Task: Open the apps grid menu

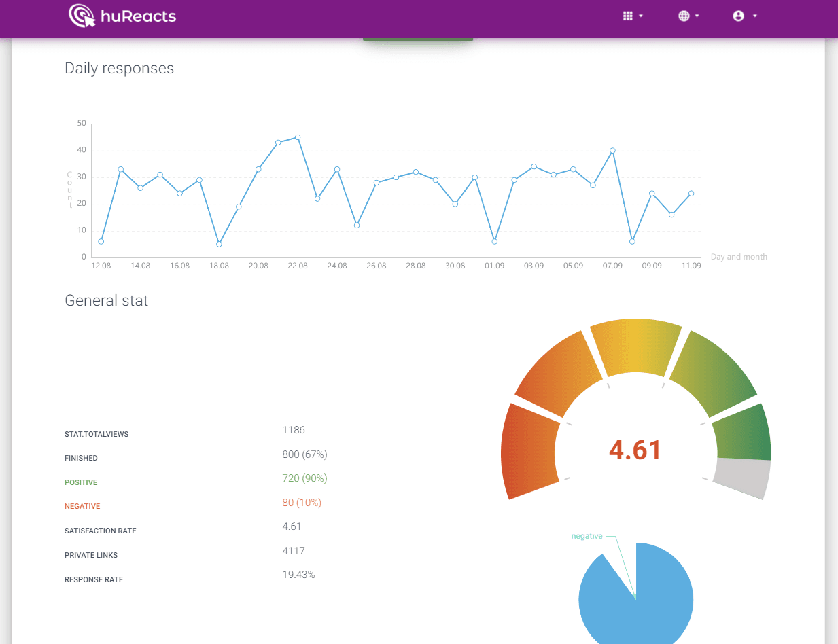Action: [x=633, y=16]
